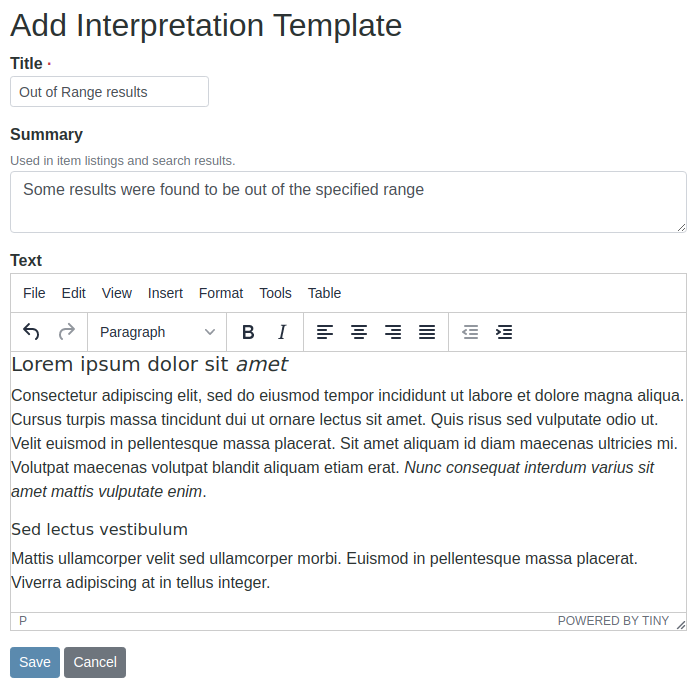This screenshot has width=698, height=688.
Task: Toggle bold formatting in editor toolbar
Action: pos(249,332)
